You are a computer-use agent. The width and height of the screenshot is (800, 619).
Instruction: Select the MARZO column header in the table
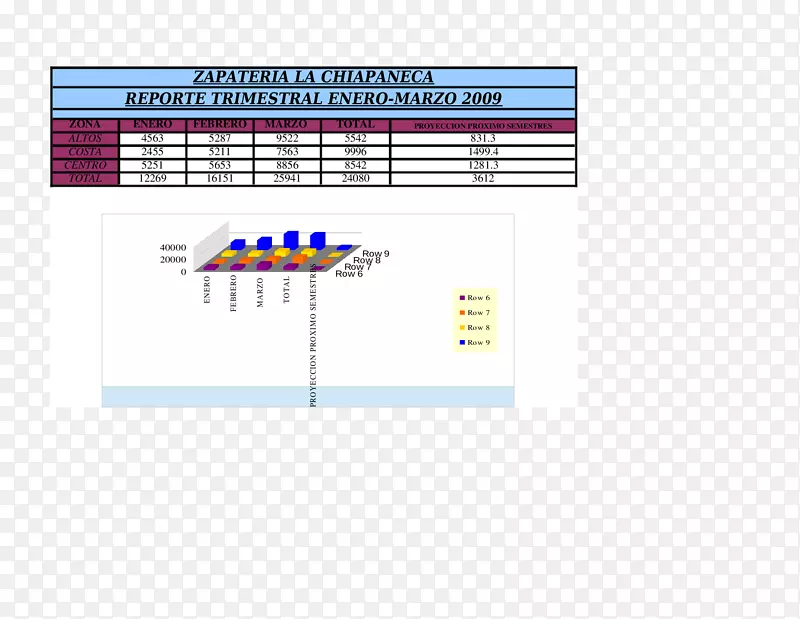[286, 125]
